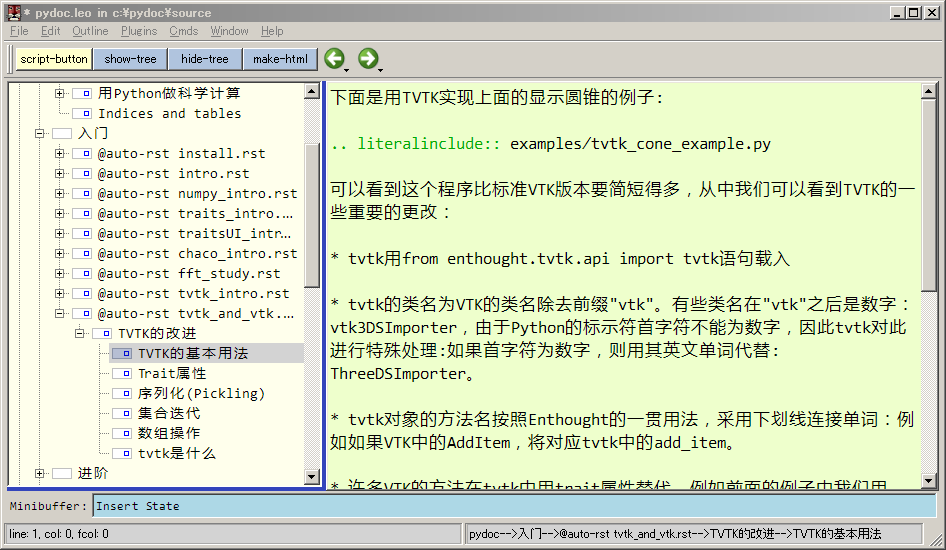Open dropdown beside forward arrow
The height and width of the screenshot is (550, 946).
[x=381, y=71]
